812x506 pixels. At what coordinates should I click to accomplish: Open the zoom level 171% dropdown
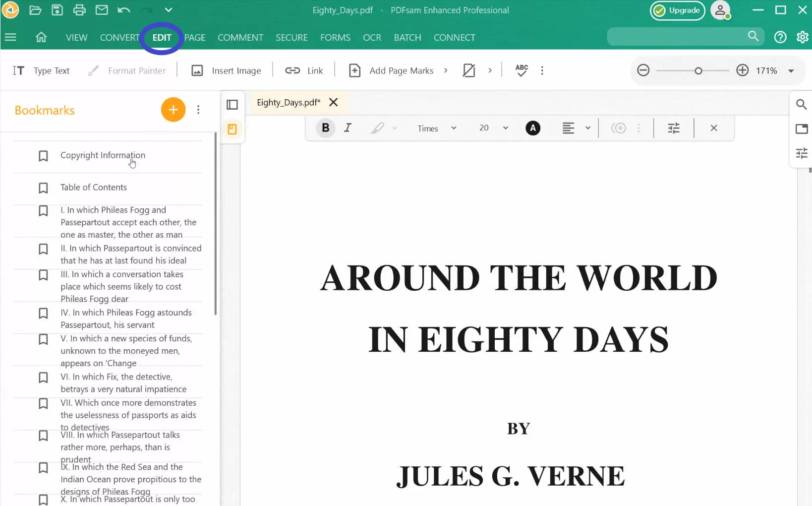791,71
